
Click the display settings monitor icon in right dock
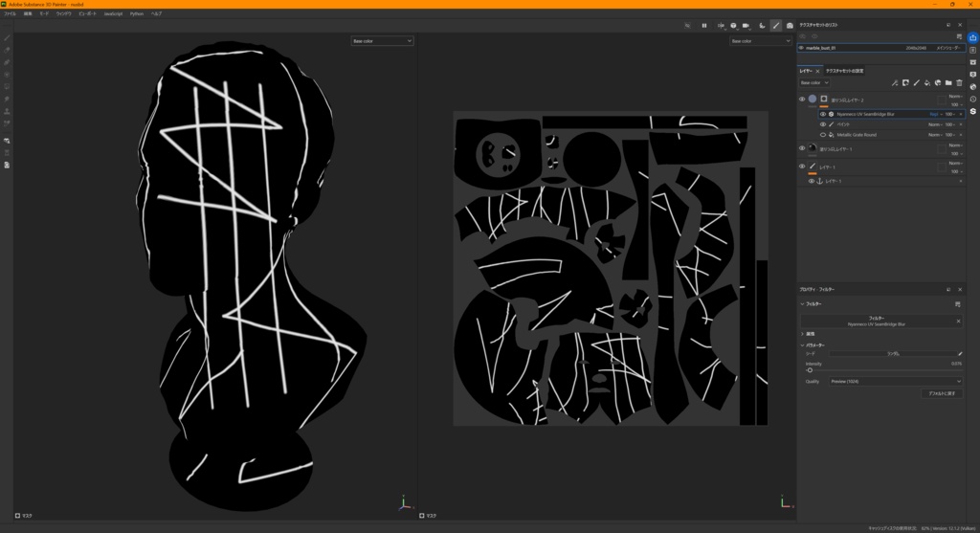click(972, 75)
